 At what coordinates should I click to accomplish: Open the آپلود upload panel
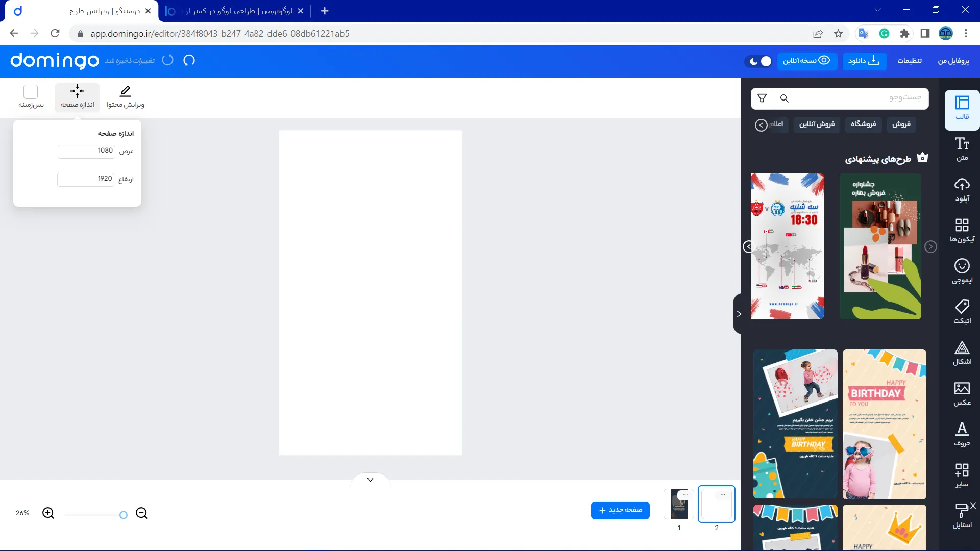[962, 190]
